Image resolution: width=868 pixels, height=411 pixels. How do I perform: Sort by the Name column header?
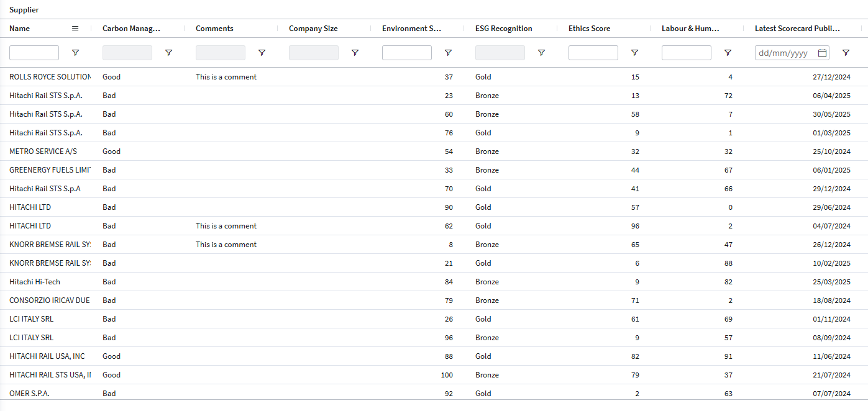click(20, 29)
